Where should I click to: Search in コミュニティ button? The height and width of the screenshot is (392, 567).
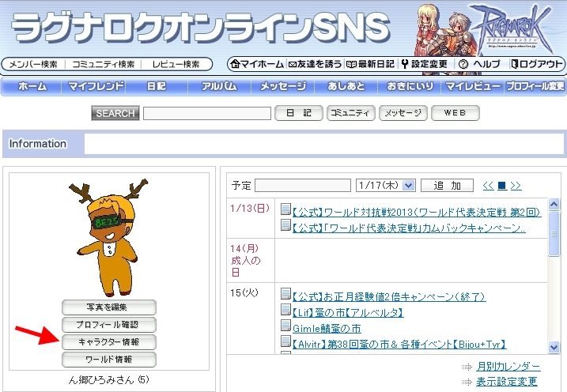point(351,113)
